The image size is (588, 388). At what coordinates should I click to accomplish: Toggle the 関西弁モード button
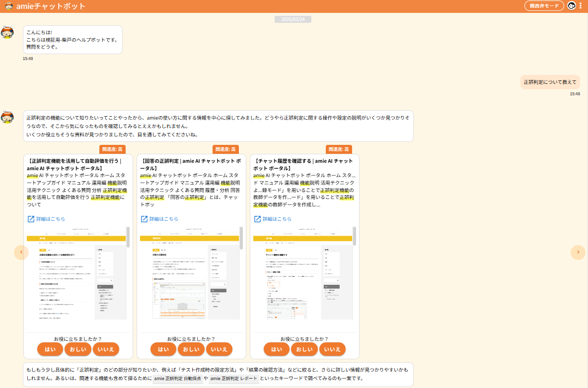pyautogui.click(x=544, y=6)
